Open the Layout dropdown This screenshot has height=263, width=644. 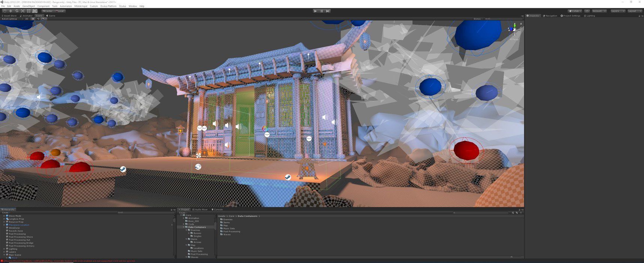pyautogui.click(x=634, y=11)
